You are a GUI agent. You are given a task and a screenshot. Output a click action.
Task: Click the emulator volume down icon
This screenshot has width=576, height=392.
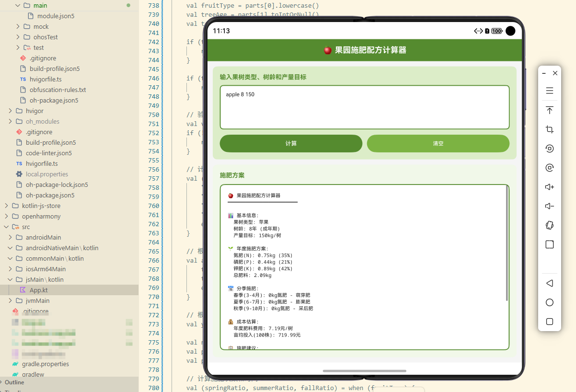coord(550,206)
